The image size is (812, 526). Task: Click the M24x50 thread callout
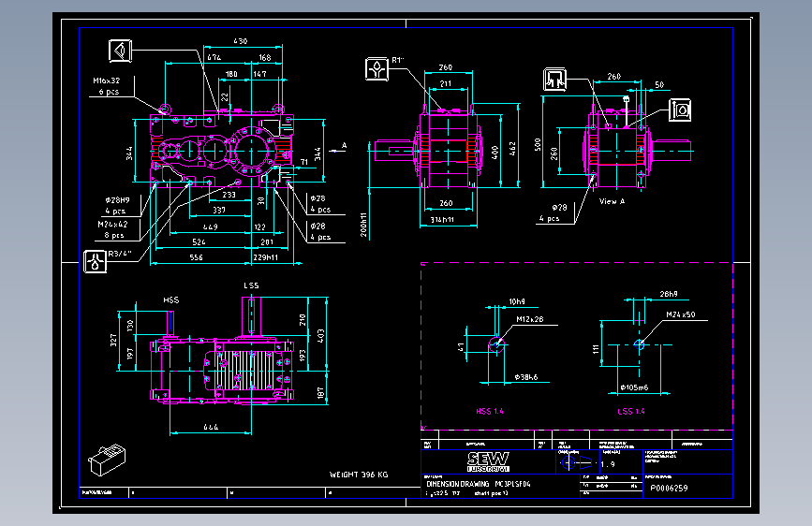[681, 314]
